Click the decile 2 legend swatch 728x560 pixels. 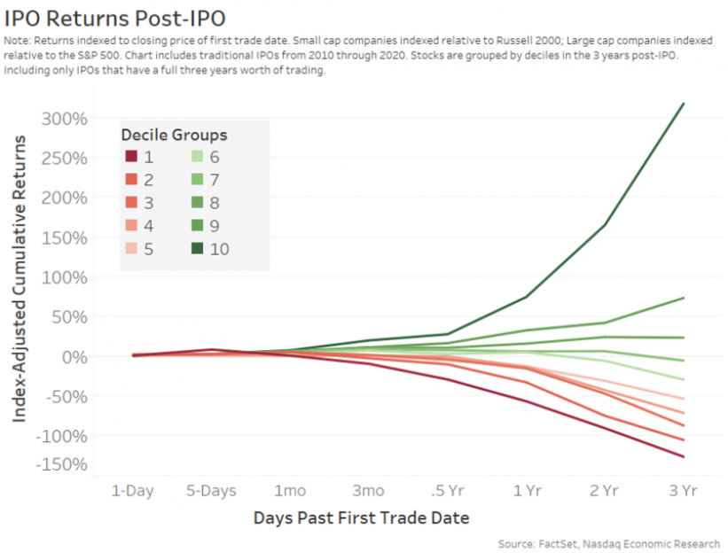[131, 179]
